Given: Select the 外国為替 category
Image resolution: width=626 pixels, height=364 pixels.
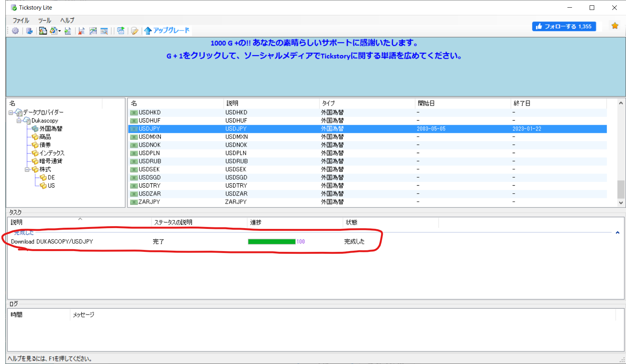Looking at the screenshot, I should point(51,129).
